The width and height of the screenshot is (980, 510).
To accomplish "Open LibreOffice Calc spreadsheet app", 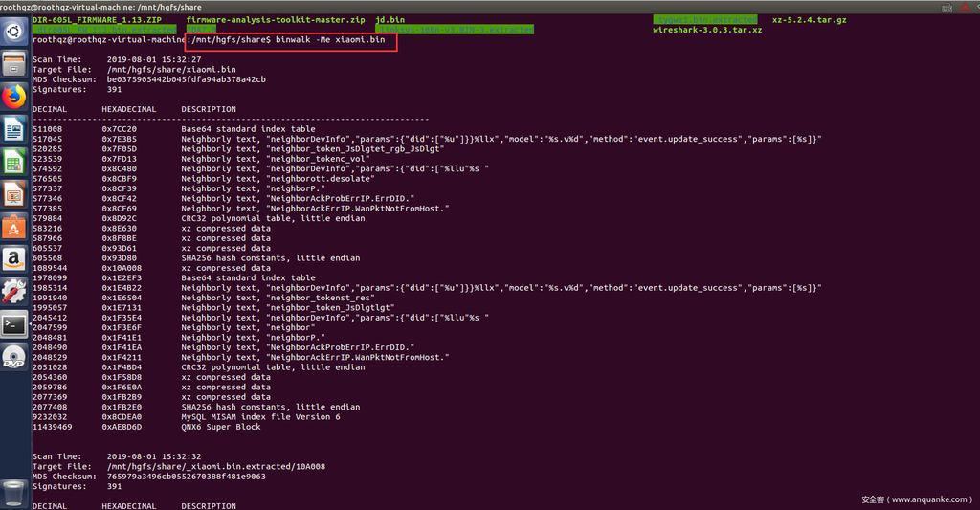I will tap(13, 162).
